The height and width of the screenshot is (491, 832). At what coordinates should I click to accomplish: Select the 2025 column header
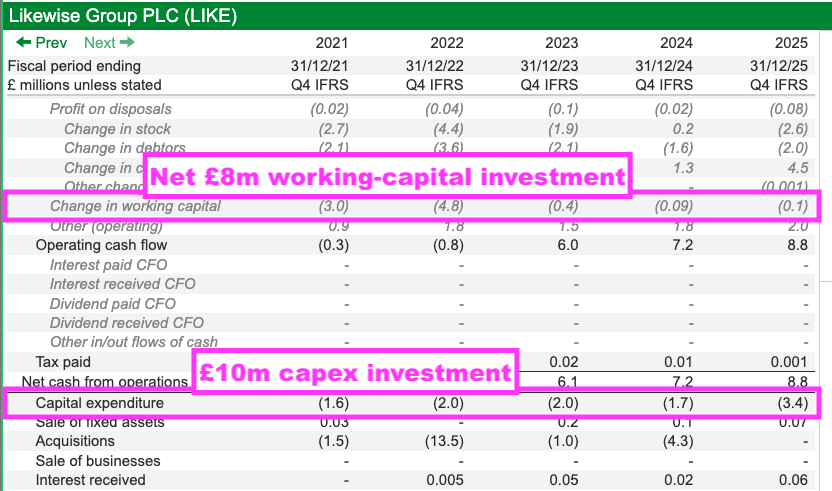point(791,43)
